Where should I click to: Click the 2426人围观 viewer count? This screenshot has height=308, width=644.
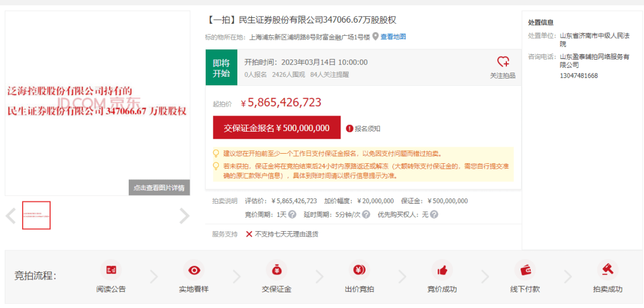tap(289, 74)
